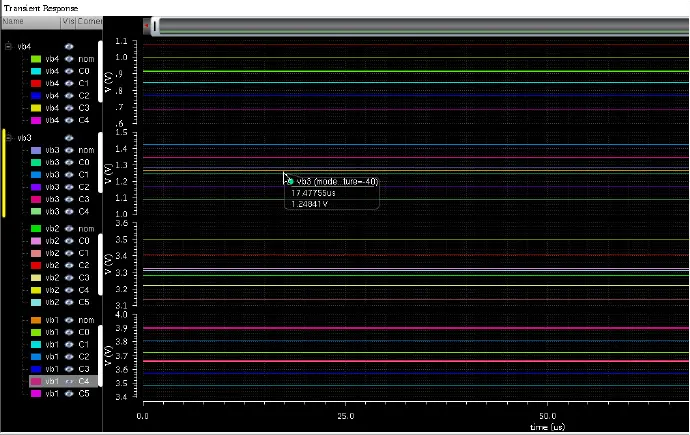Toggle visibility of vb4 group
Screen dimensions: 690x435
point(69,47)
